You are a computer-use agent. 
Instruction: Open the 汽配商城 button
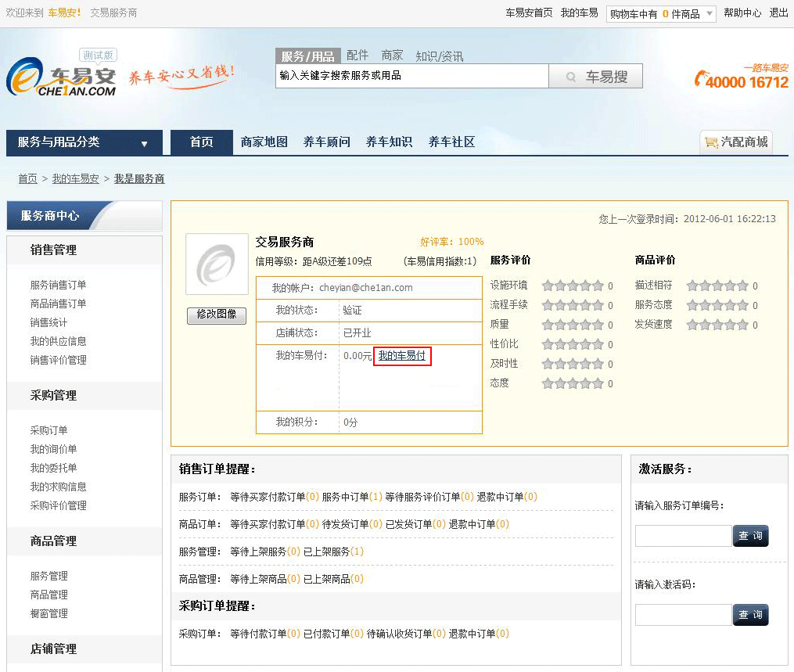coord(737,142)
